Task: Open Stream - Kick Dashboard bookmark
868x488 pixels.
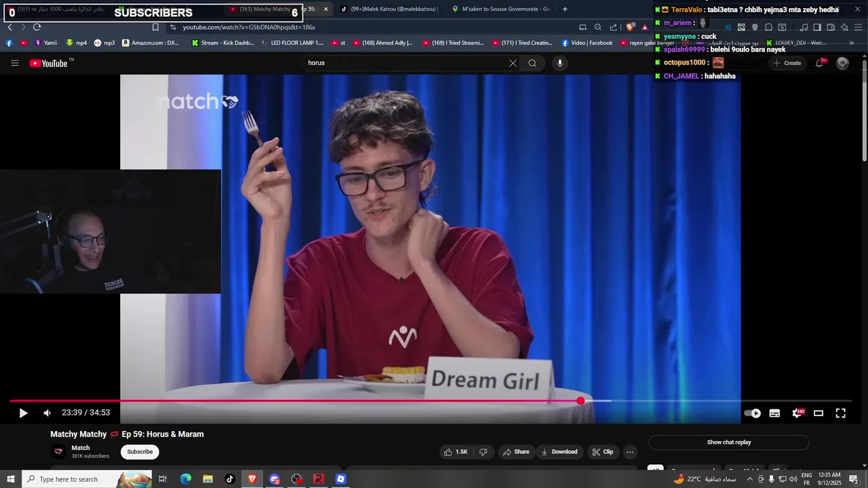Action: pos(222,43)
